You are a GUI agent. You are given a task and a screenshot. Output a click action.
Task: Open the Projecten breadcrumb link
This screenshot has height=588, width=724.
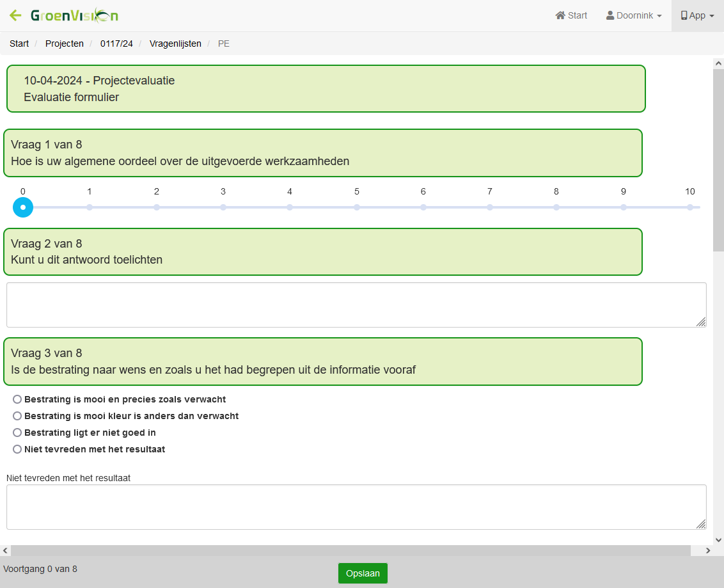pos(64,44)
